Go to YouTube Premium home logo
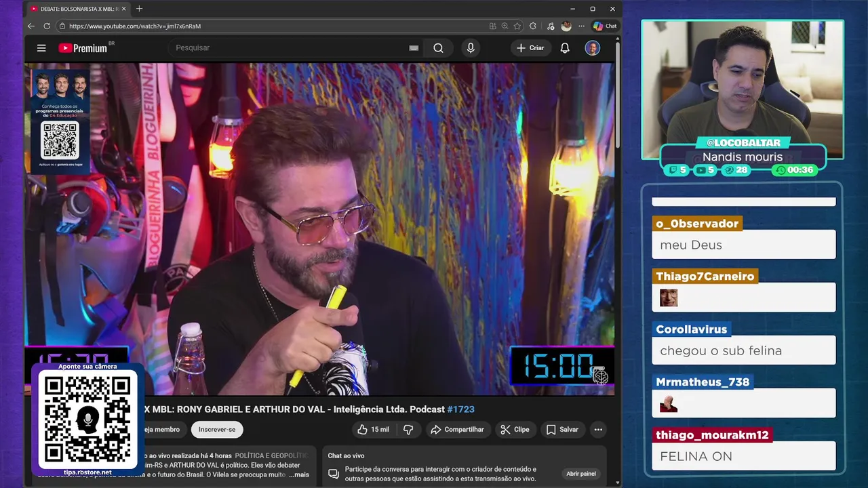The width and height of the screenshot is (868, 488). 83,48
